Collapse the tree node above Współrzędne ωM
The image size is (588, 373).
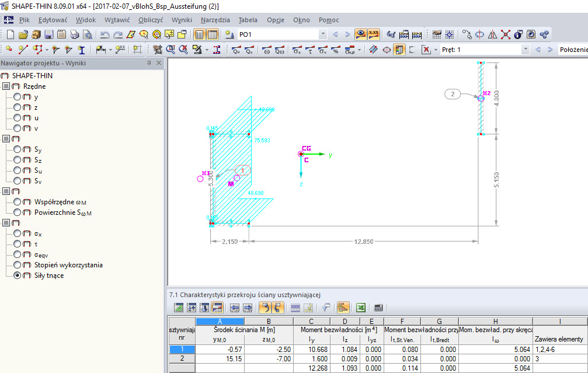6,191
